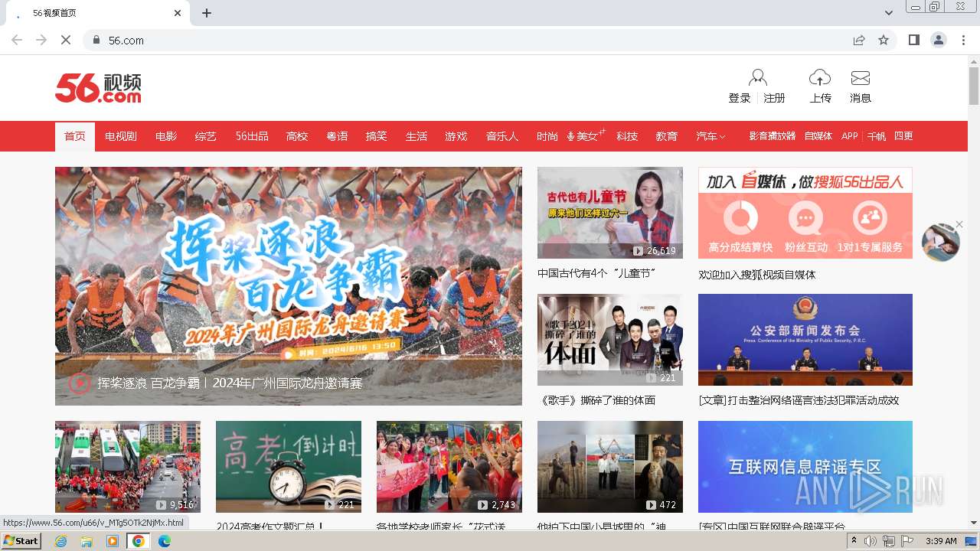This screenshot has height=551, width=980.
Task: Open the 消息 messages envelope icon
Action: click(x=861, y=78)
